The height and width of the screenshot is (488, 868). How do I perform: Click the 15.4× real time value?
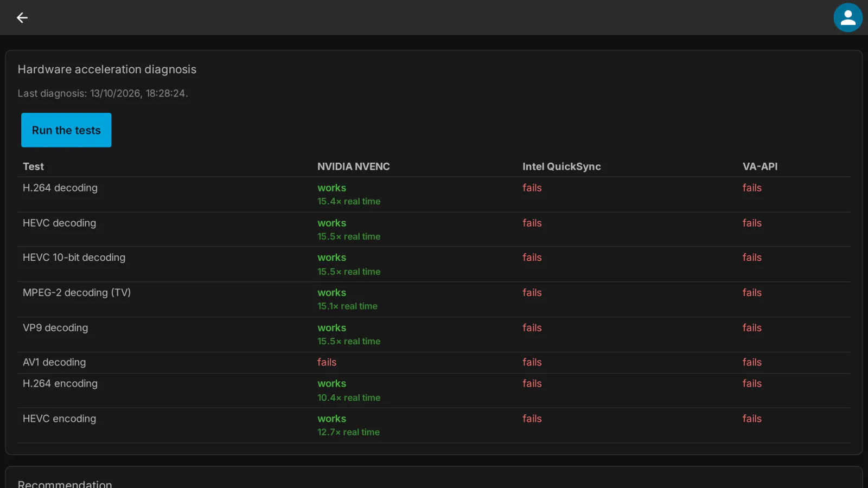[349, 201]
